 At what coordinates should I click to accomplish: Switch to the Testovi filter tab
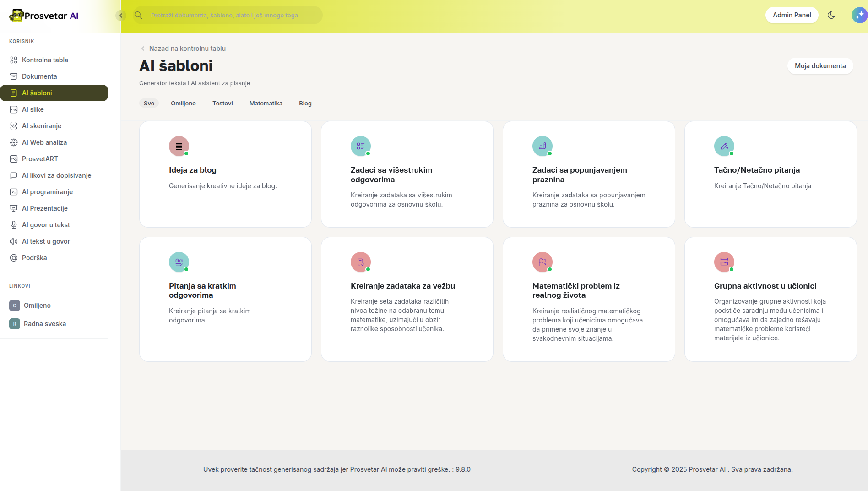click(x=222, y=104)
